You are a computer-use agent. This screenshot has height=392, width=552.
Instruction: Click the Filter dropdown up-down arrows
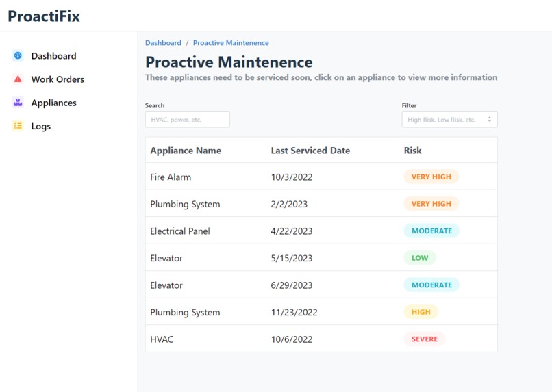point(490,120)
